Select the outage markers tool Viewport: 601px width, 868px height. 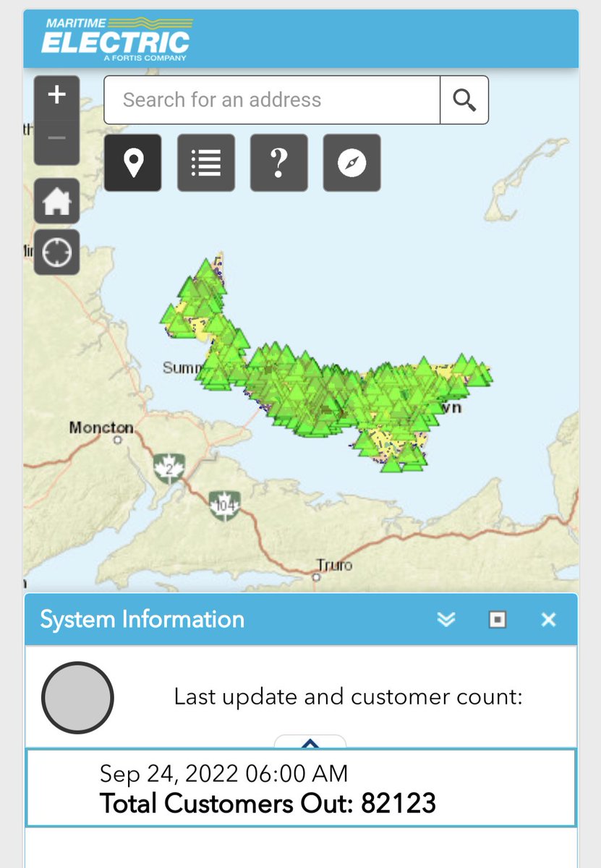[132, 163]
